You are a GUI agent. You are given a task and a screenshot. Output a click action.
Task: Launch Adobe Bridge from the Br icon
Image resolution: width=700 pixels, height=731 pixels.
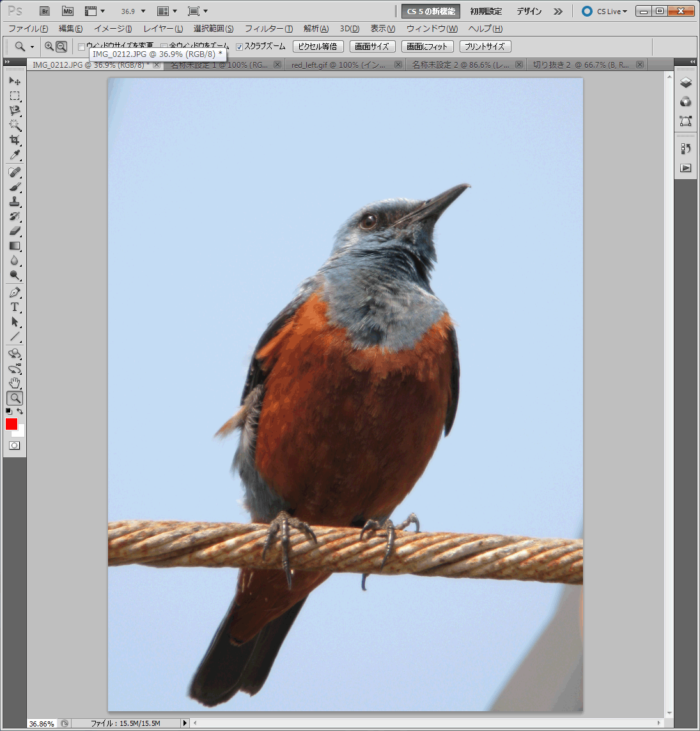click(x=44, y=12)
